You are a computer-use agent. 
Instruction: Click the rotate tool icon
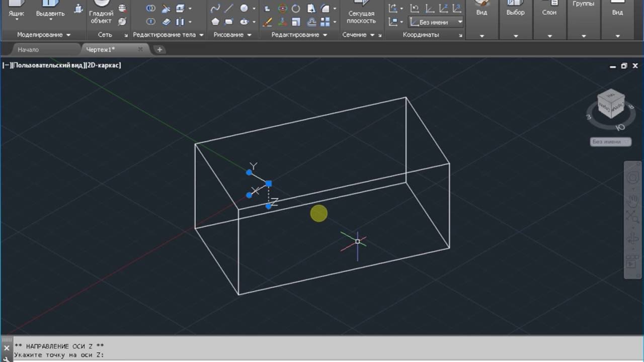[x=296, y=8]
